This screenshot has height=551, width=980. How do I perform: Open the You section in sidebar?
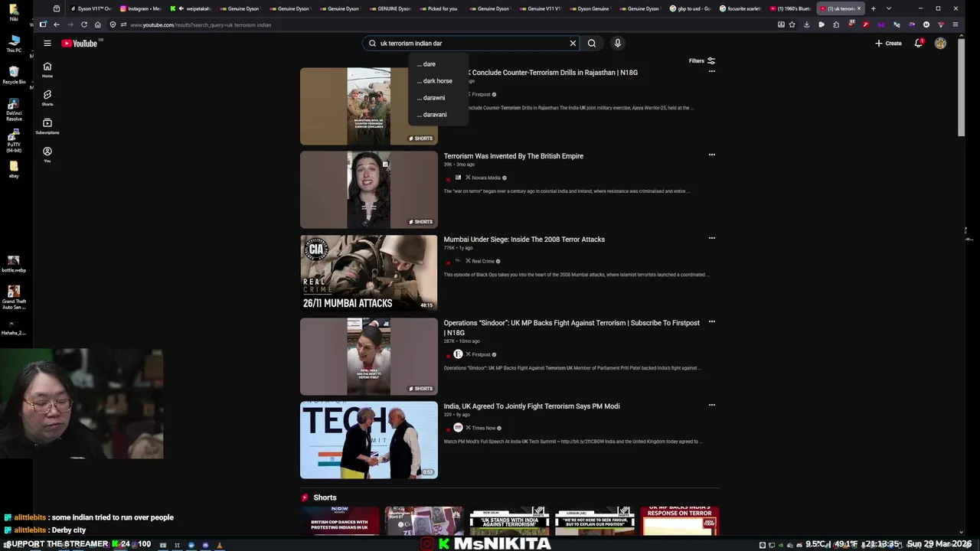(47, 155)
